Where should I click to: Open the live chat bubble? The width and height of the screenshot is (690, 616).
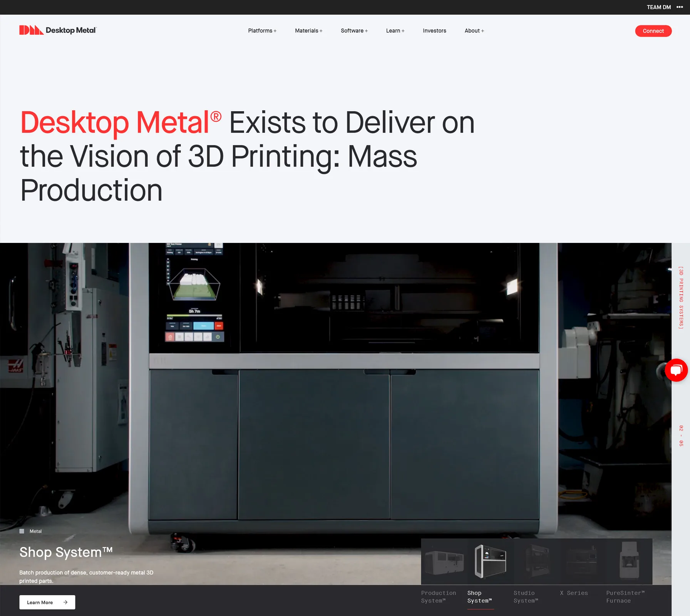tap(676, 370)
